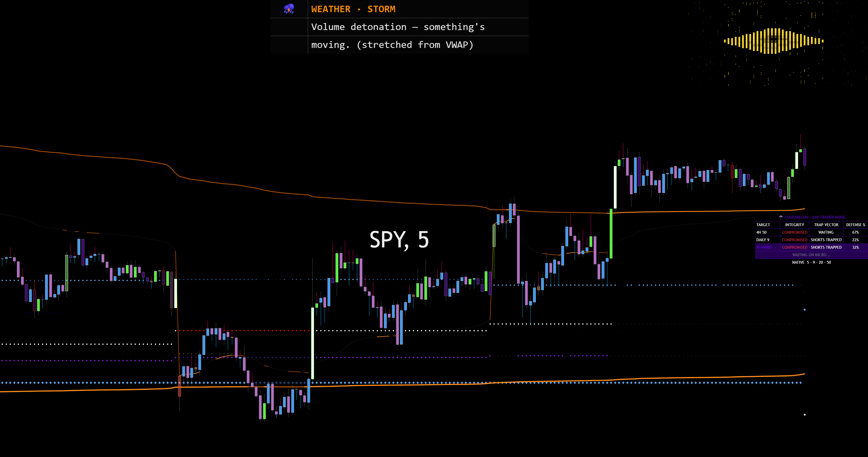Click COMPROMISED in the 4H 50 row
The height and width of the screenshot is (457, 868).
pos(794,232)
